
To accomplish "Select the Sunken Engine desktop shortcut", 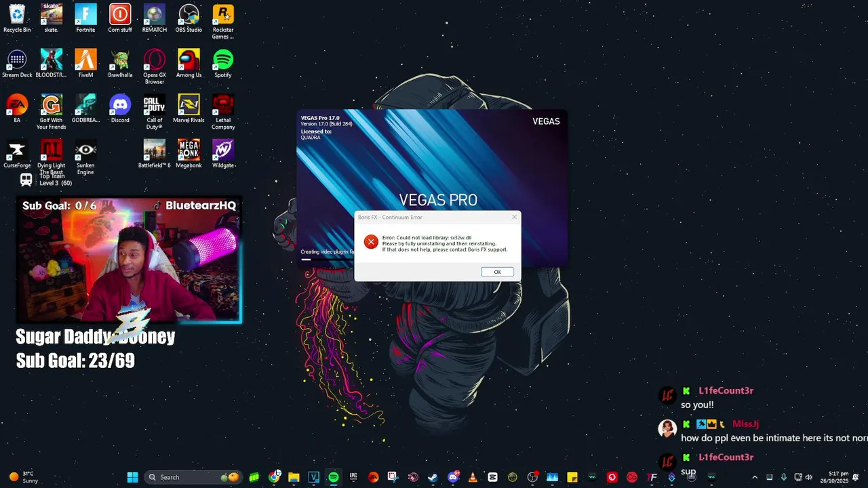I will tap(85, 157).
